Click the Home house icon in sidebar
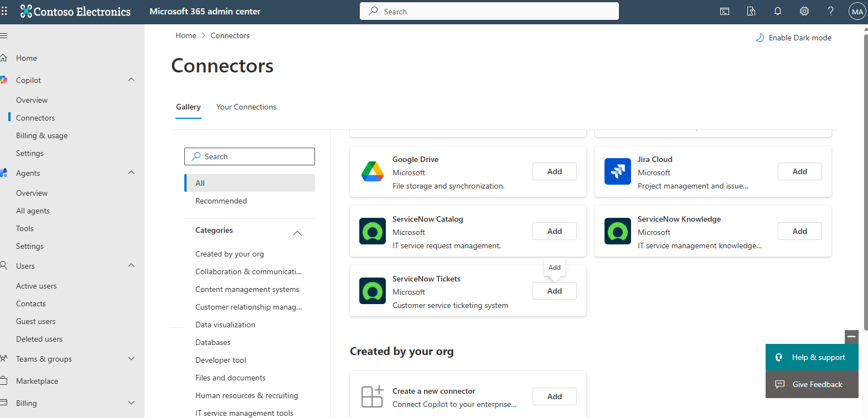 (4, 58)
